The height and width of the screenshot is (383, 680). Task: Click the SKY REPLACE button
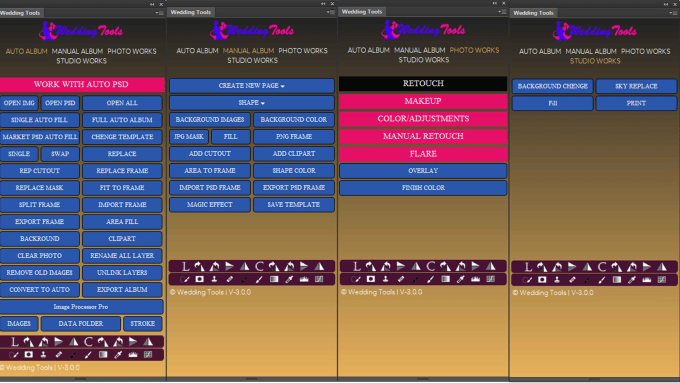[x=636, y=86]
